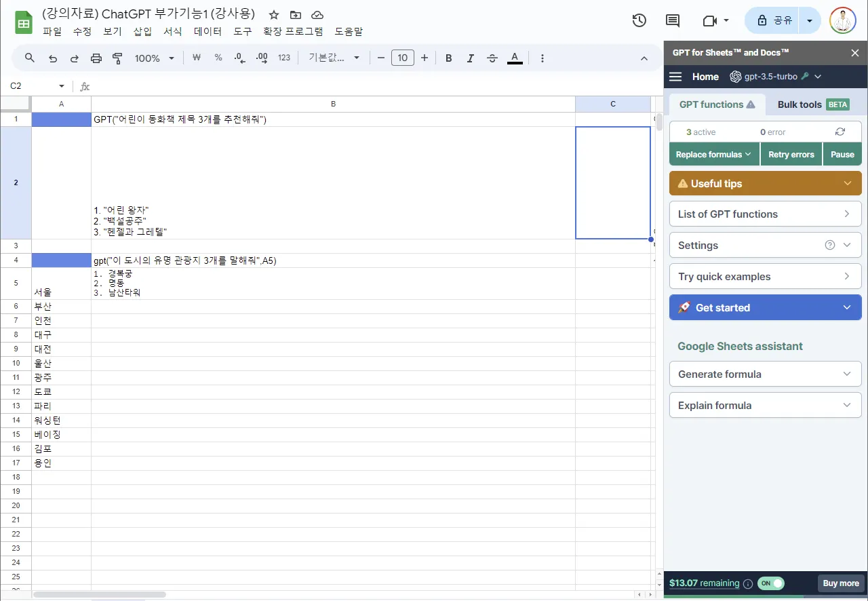
Task: Open the 파일 menu
Action: point(52,31)
